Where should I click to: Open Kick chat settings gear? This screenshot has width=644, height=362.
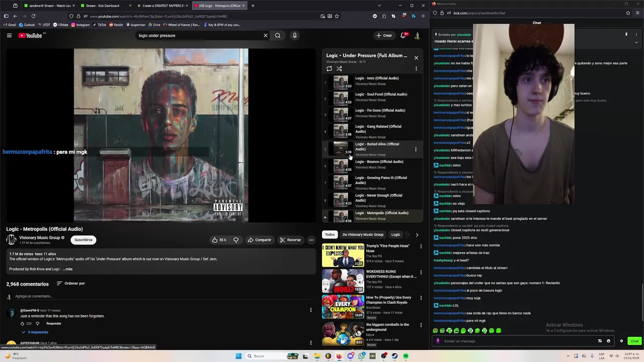621,341
